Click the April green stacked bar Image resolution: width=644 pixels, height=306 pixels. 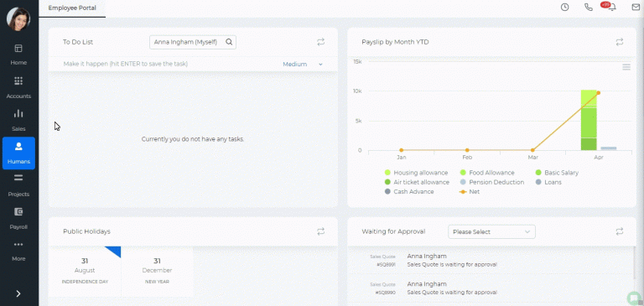589,120
